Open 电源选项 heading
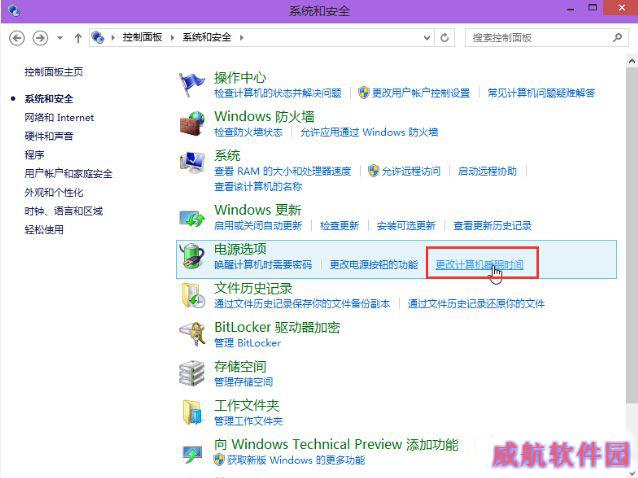Viewport: 638px width, 478px height. (240, 249)
